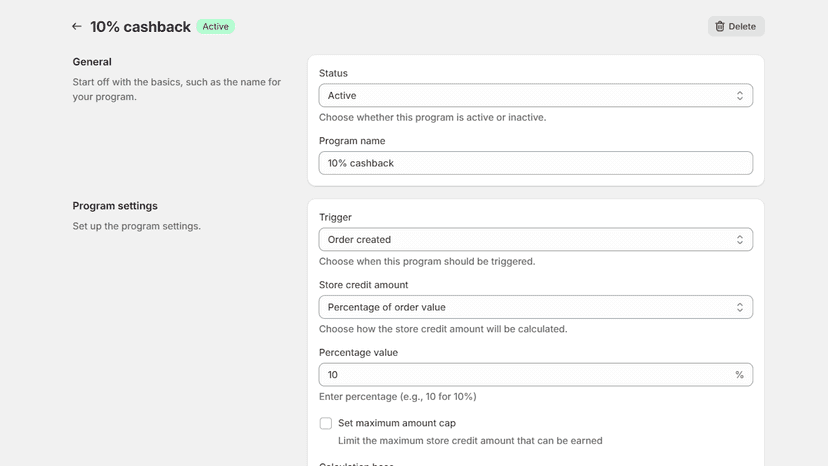Focus the Program name input field
Image resolution: width=828 pixels, height=466 pixels.
click(535, 163)
